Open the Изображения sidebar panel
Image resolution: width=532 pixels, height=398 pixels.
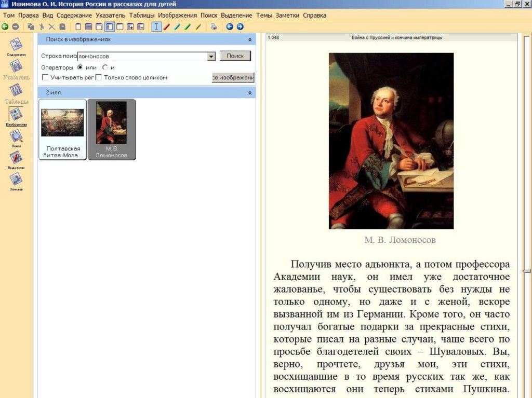point(16,117)
